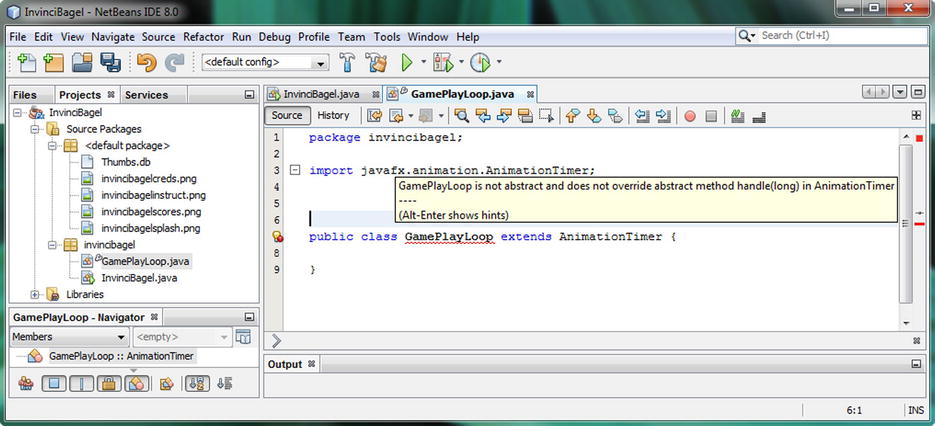Click the History view button
The image size is (935, 426).
[x=333, y=116]
